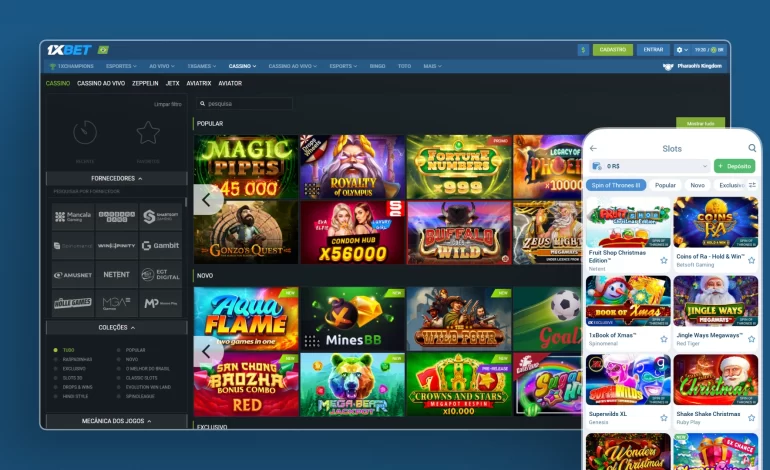The width and height of the screenshot is (770, 470).
Task: Favorite Superwilds XL with its star
Action: (663, 417)
